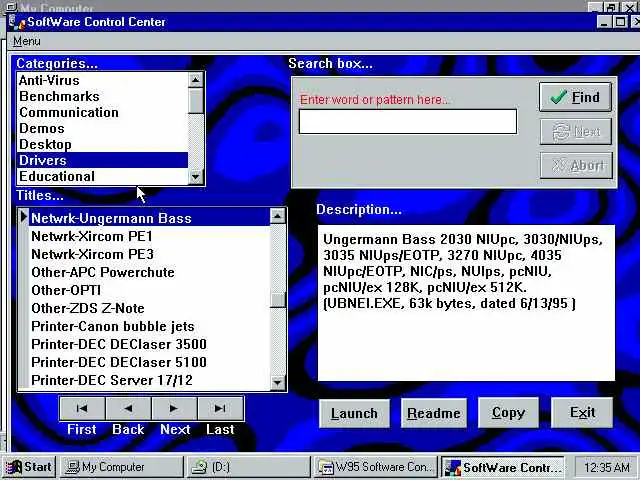Launch the selected driver title
The width and height of the screenshot is (640, 480).
354,413
